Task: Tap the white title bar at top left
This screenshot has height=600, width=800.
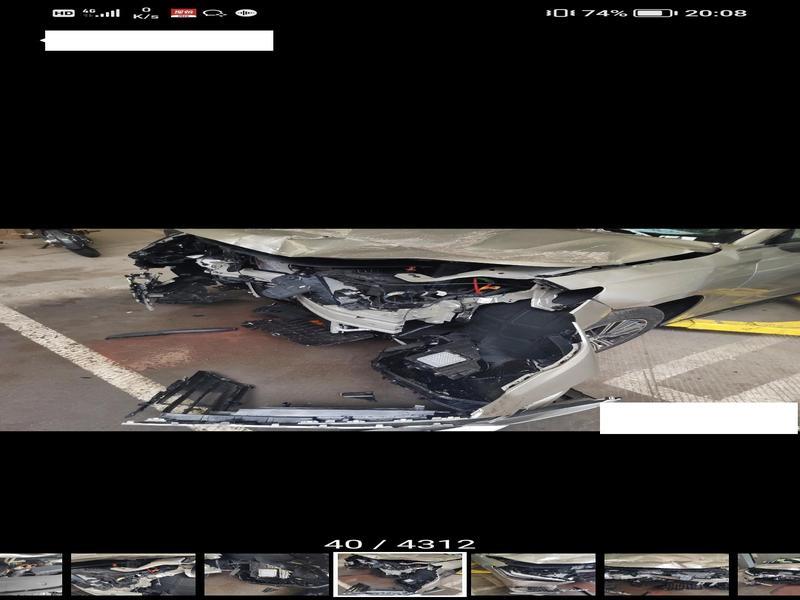Action: tap(158, 41)
